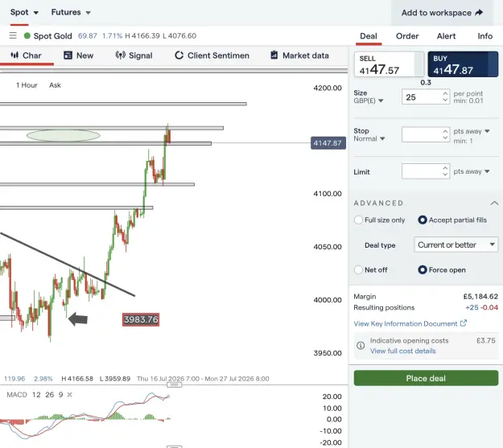Click the 4147.87 current price marker on axis

[328, 142]
